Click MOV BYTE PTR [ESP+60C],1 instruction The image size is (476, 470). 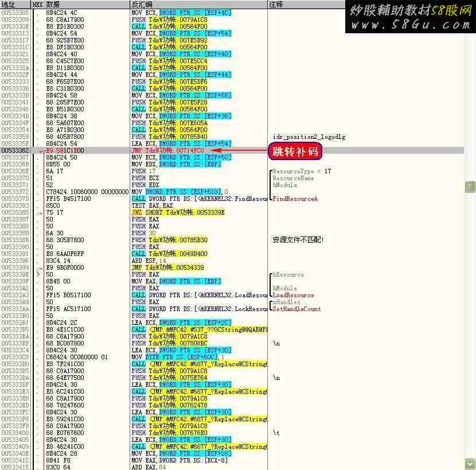pos(178,357)
